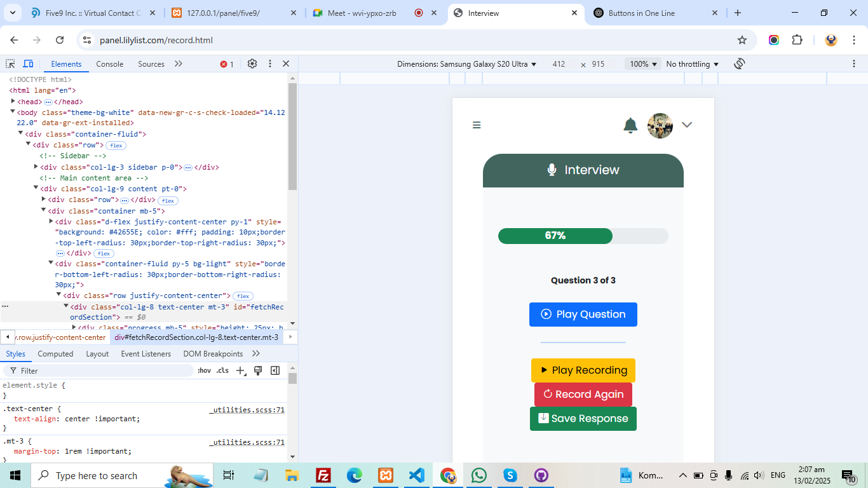Switch to the Console tab
Viewport: 868px width, 488px height.
pyautogui.click(x=109, y=64)
